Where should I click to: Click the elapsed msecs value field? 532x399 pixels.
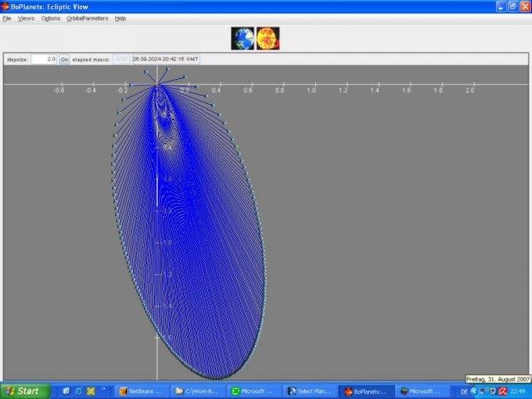[x=121, y=59]
